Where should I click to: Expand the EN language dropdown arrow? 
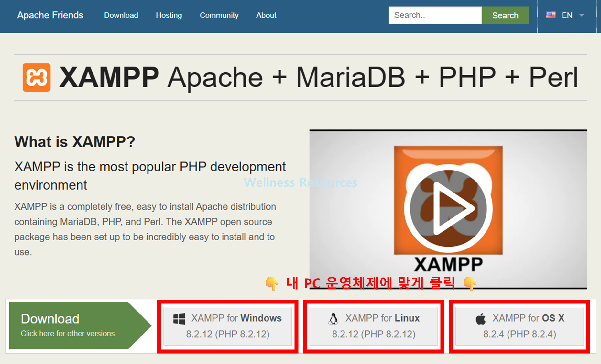[x=582, y=15]
